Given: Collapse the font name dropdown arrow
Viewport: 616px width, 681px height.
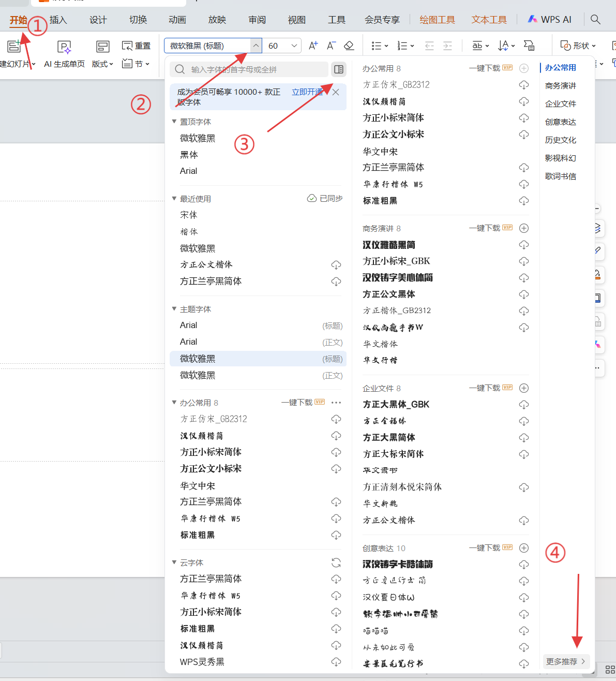Looking at the screenshot, I should 256,46.
